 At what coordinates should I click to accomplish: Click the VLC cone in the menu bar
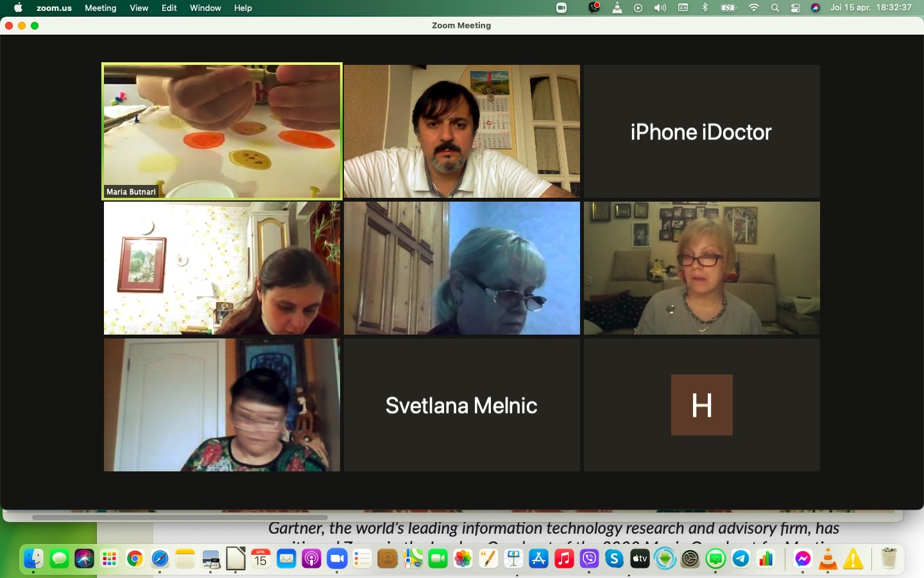coord(617,8)
